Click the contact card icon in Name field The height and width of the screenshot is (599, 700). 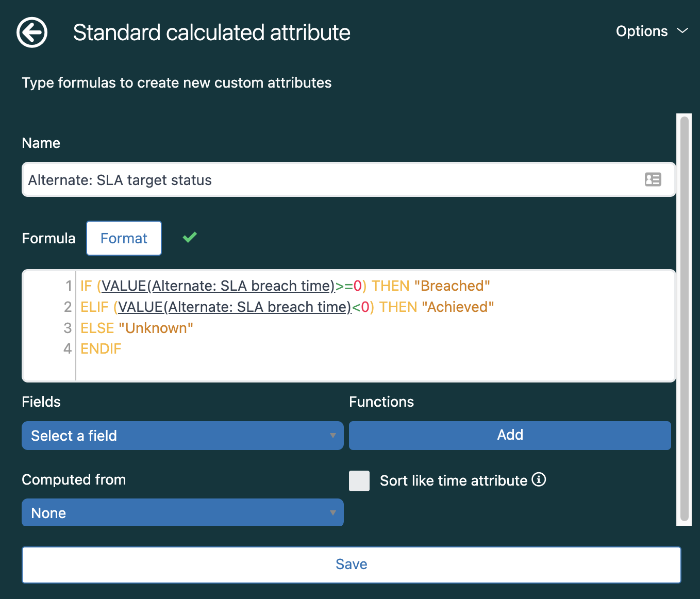[653, 179]
